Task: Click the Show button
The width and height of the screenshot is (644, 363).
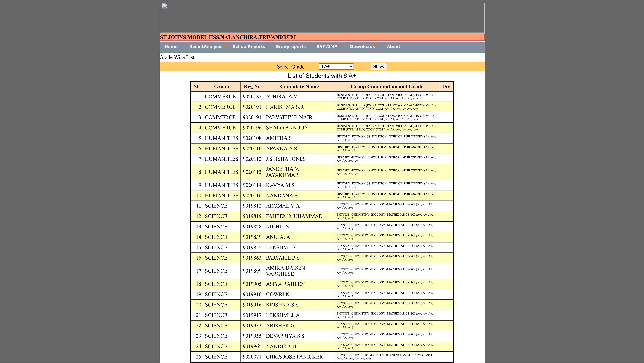Action: pos(378,67)
